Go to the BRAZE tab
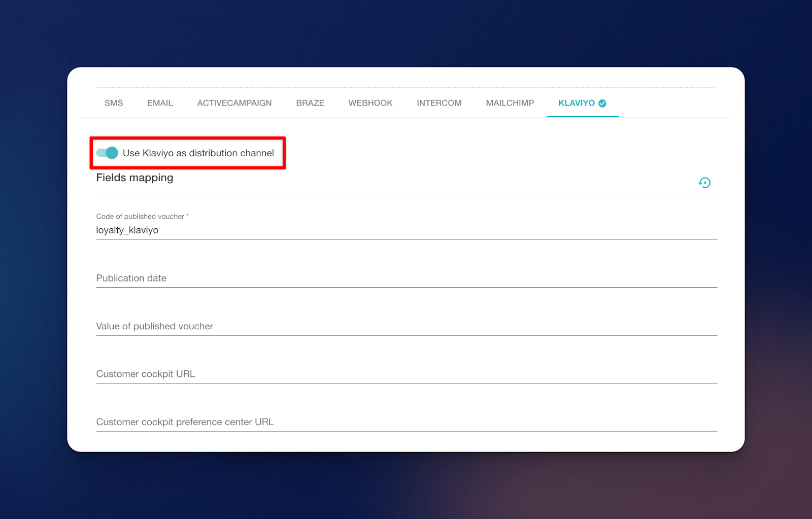The image size is (812, 519). [x=310, y=103]
